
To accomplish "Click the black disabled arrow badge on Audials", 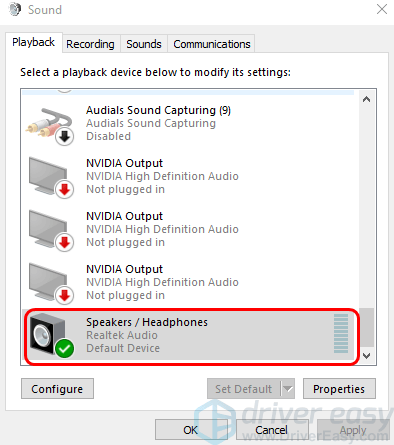I will (65, 136).
